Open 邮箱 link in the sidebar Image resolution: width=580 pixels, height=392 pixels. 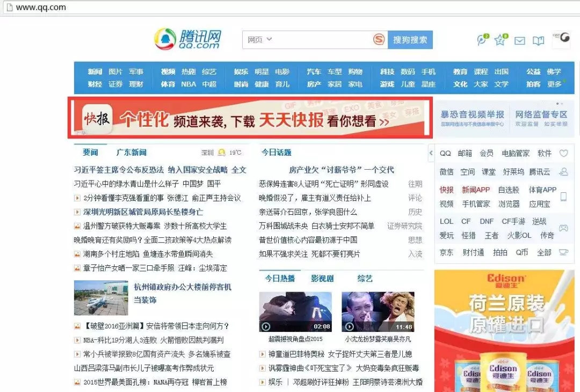coord(465,153)
